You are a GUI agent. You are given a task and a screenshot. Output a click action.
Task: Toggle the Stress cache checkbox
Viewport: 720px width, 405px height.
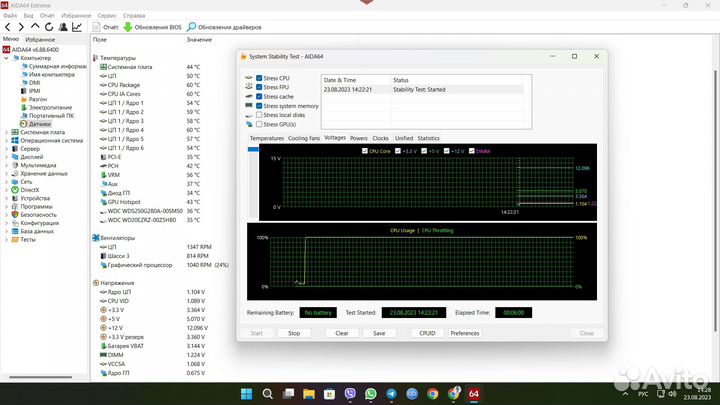tap(259, 96)
